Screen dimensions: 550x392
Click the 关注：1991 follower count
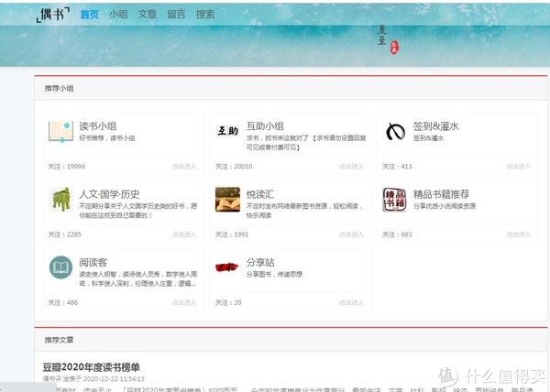click(232, 234)
